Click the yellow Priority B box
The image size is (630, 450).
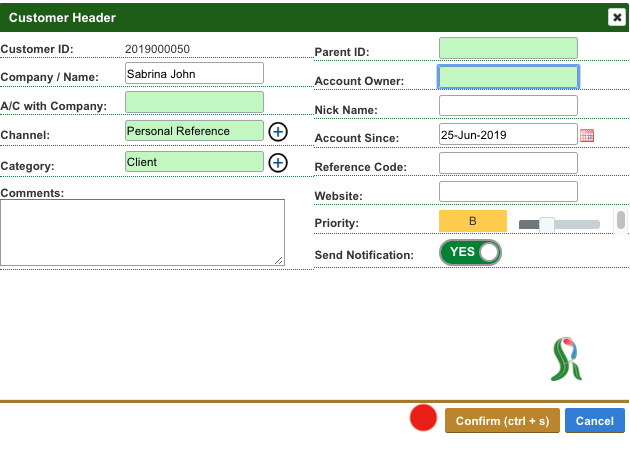click(x=472, y=221)
